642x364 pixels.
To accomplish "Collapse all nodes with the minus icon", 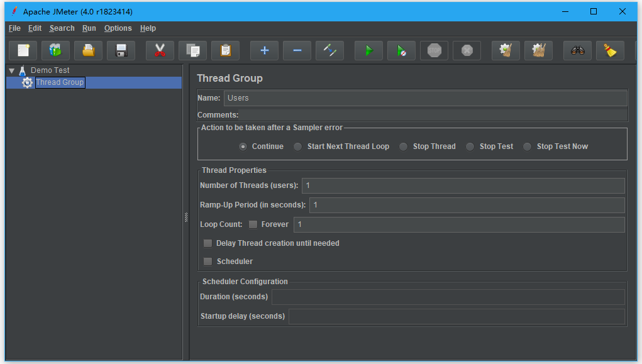I will 297,51.
